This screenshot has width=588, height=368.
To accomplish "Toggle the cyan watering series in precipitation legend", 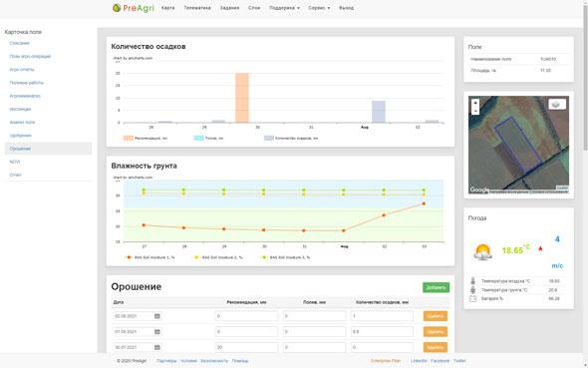I will tap(198, 138).
